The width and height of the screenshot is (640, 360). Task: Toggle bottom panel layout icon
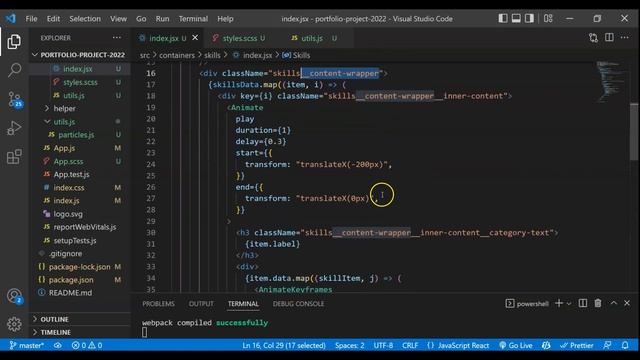pyautogui.click(x=516, y=18)
